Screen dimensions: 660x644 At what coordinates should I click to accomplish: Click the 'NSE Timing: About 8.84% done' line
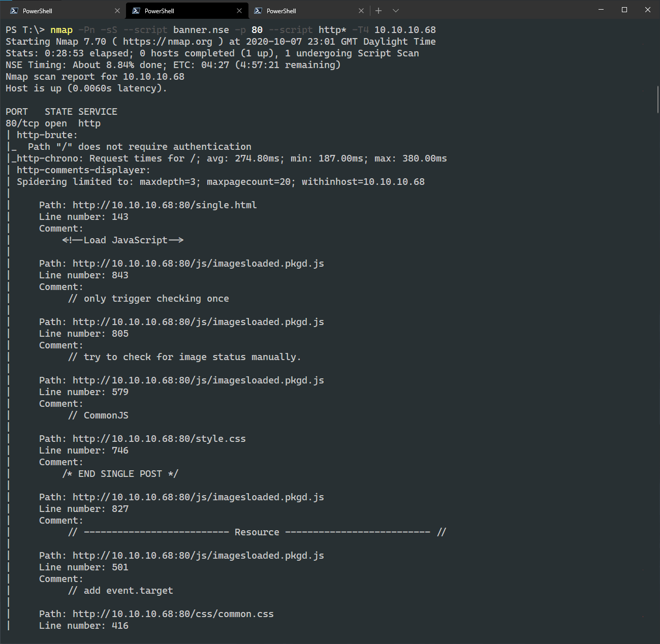(x=173, y=65)
